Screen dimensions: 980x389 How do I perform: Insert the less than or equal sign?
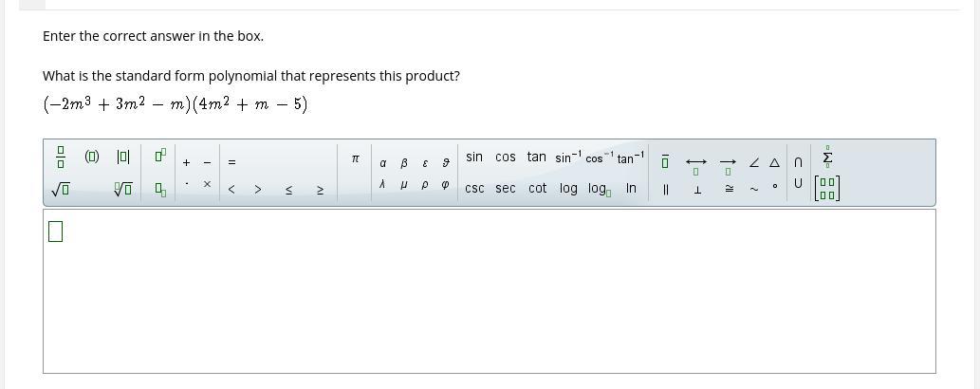click(x=289, y=190)
